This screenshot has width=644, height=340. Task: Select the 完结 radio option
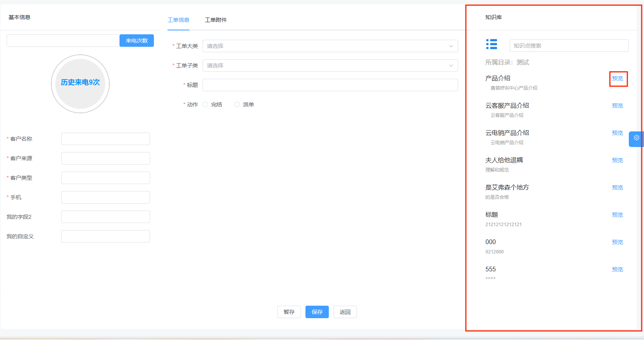click(205, 104)
